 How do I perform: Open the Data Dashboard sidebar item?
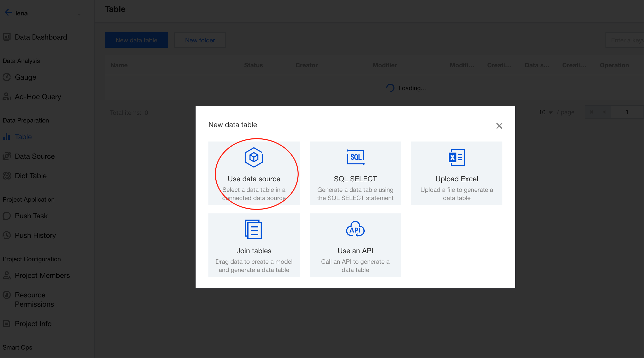41,37
